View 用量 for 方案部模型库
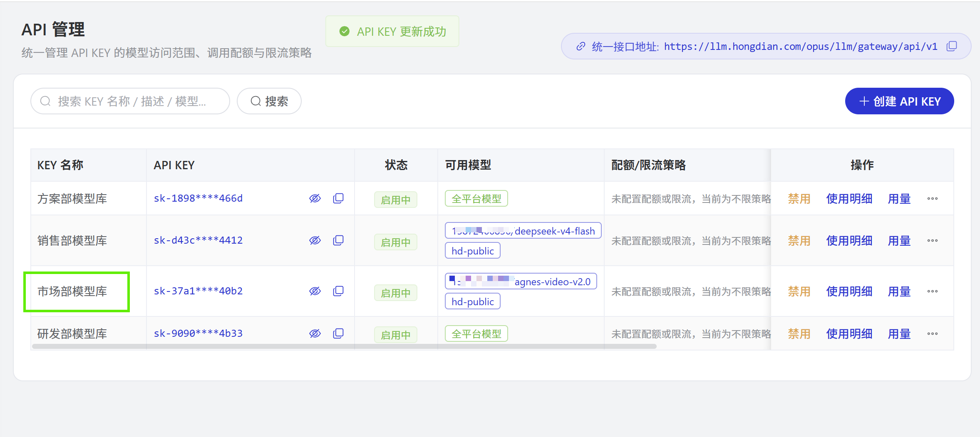Image resolution: width=980 pixels, height=437 pixels. (x=899, y=199)
